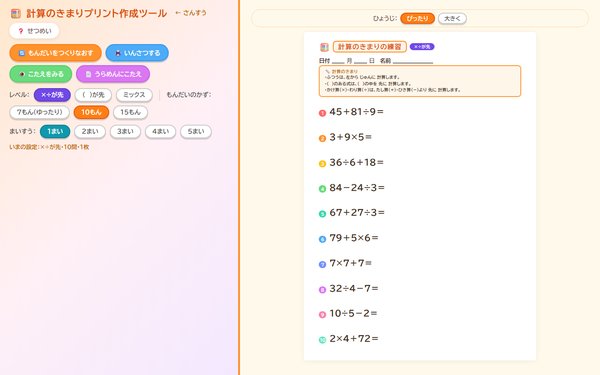600x375 pixels.
Task: Toggle うらめんにこたえ button
Action: tap(113, 74)
